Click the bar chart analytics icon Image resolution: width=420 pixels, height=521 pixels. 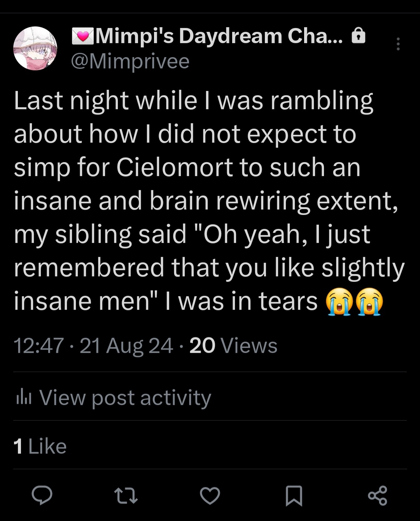[x=24, y=398]
